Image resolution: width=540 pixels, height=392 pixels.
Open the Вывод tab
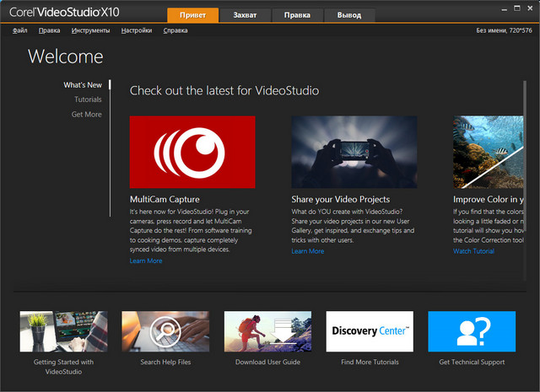[x=348, y=15]
